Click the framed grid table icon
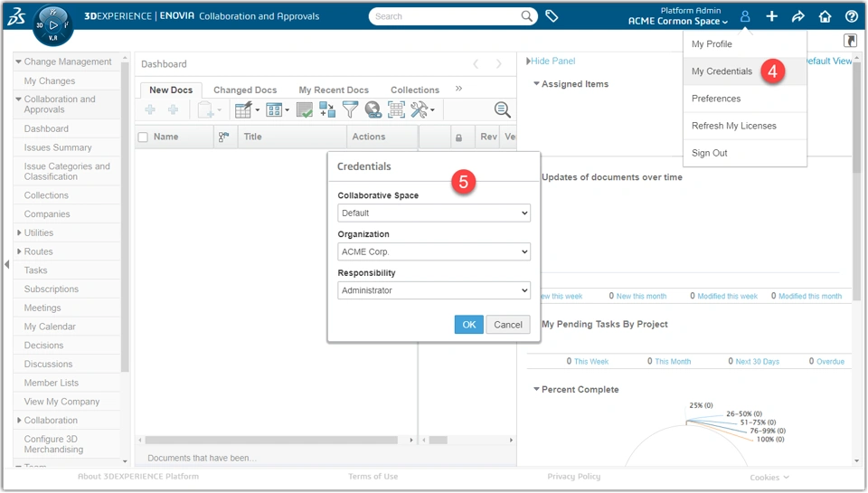Screen dimensions: 868x493 396,109
